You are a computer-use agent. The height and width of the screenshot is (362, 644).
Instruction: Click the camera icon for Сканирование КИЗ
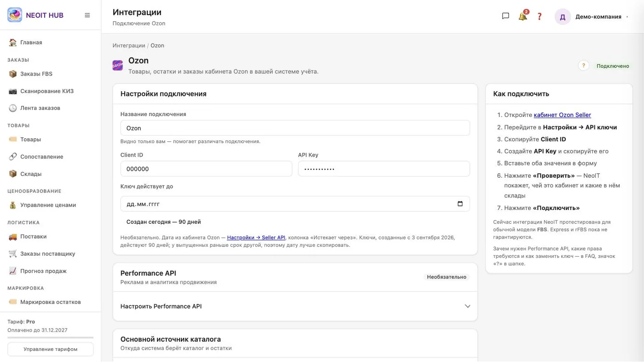13,91
